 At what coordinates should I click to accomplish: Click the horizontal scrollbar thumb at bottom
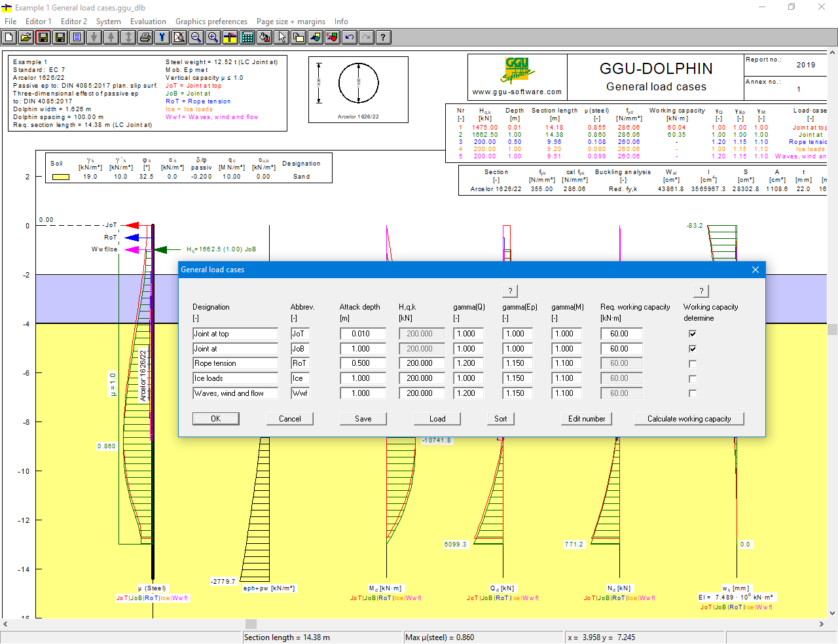[251, 624]
